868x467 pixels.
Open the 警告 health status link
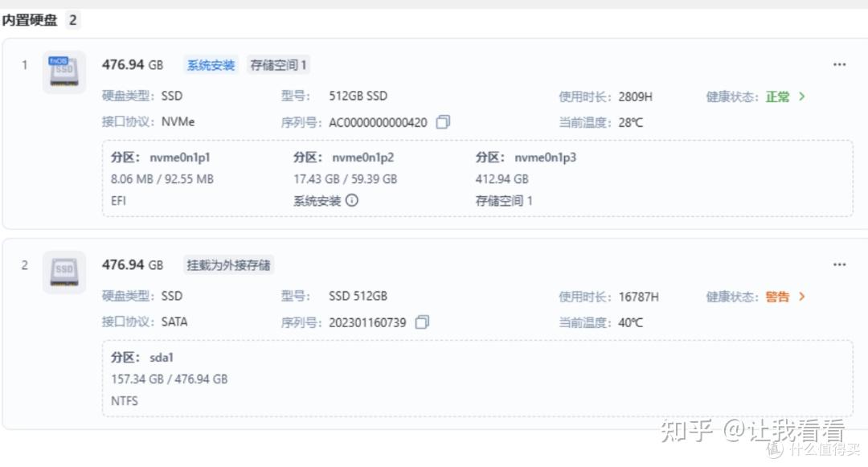pyautogui.click(x=777, y=297)
